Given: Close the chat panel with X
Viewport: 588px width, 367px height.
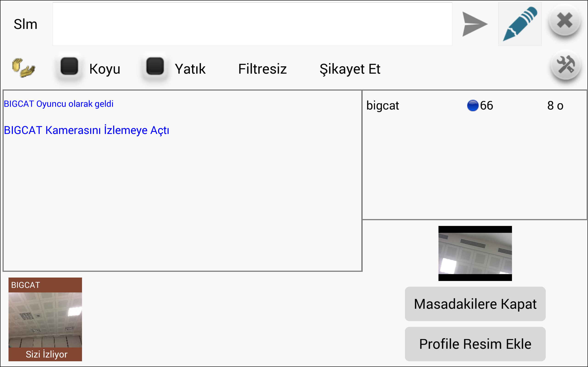Looking at the screenshot, I should tap(565, 20).
